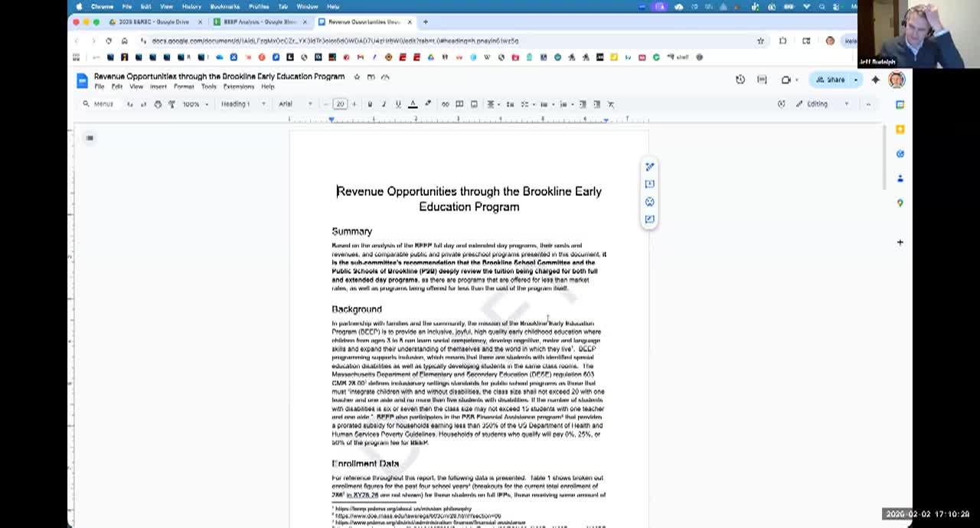Open the View menu in Docs

click(x=136, y=87)
